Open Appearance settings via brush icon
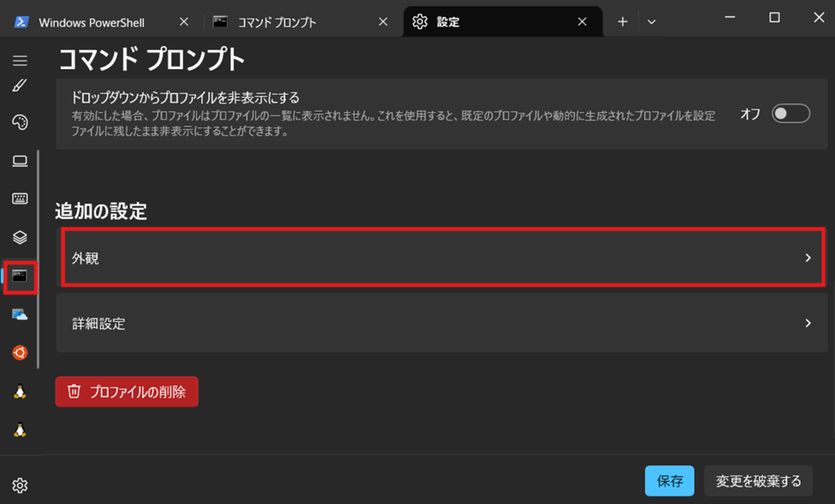This screenshot has height=504, width=835. point(20,86)
